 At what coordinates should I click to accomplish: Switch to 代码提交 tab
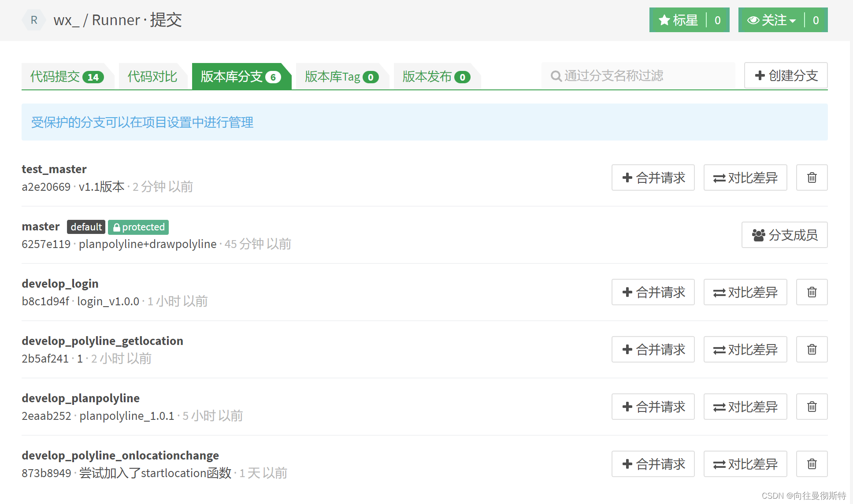pos(66,77)
